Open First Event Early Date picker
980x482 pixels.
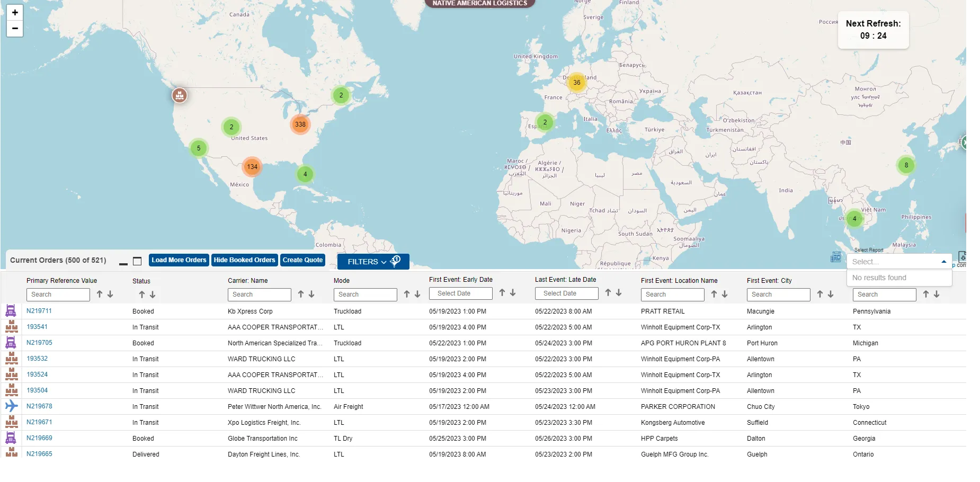(461, 293)
